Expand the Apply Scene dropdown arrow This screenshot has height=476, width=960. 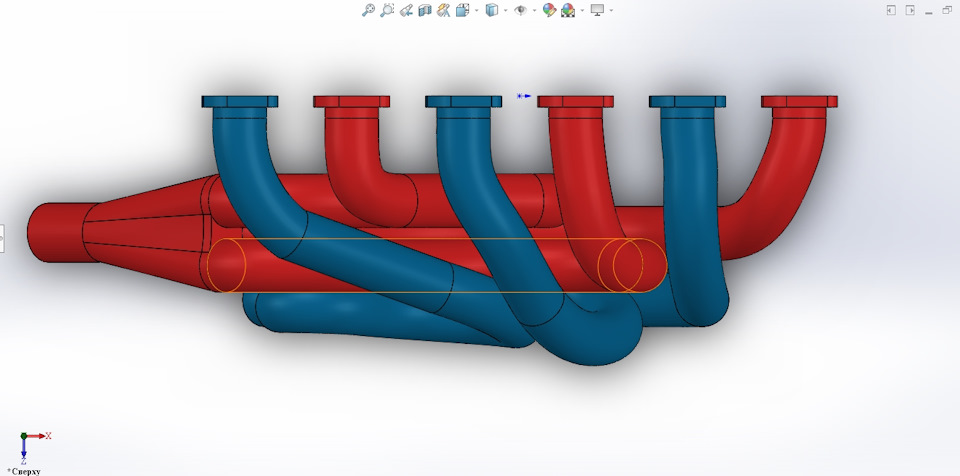point(582,10)
